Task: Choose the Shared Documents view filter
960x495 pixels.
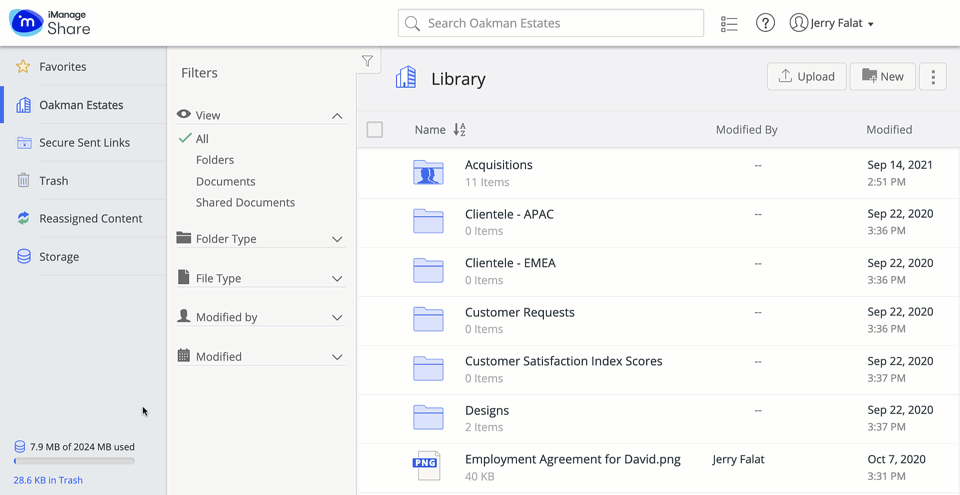Action: coord(245,202)
